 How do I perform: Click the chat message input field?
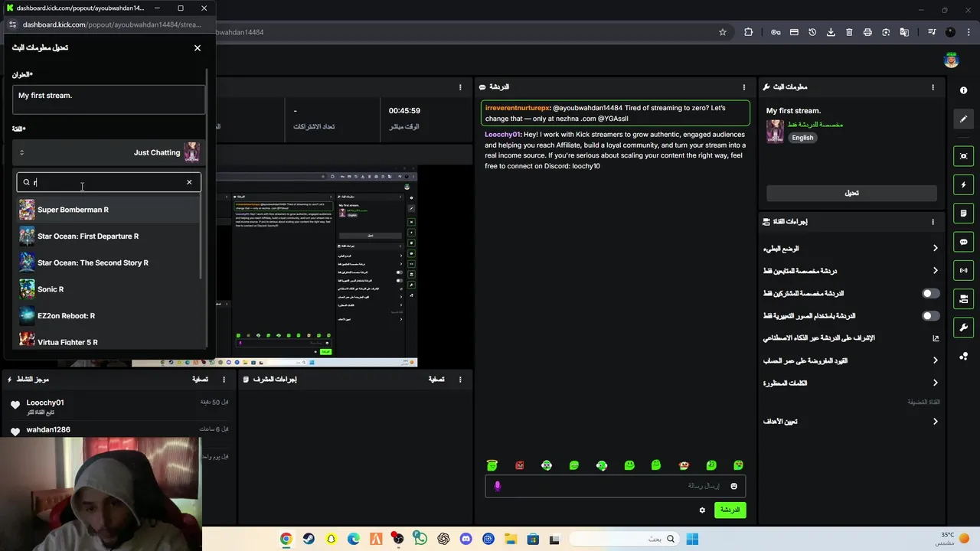(615, 486)
